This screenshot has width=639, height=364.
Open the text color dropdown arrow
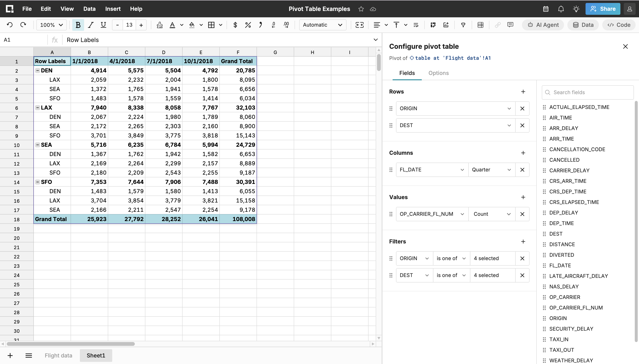tap(182, 25)
